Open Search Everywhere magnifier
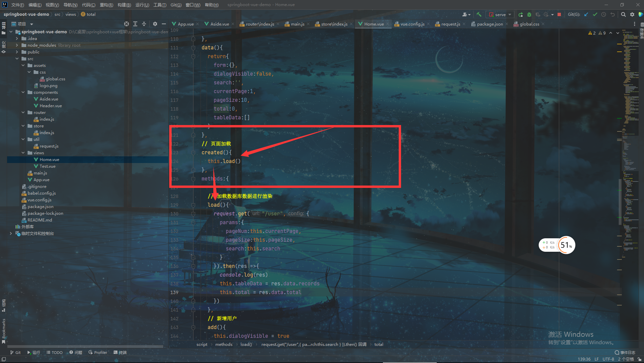The width and height of the screenshot is (644, 363). tap(623, 14)
